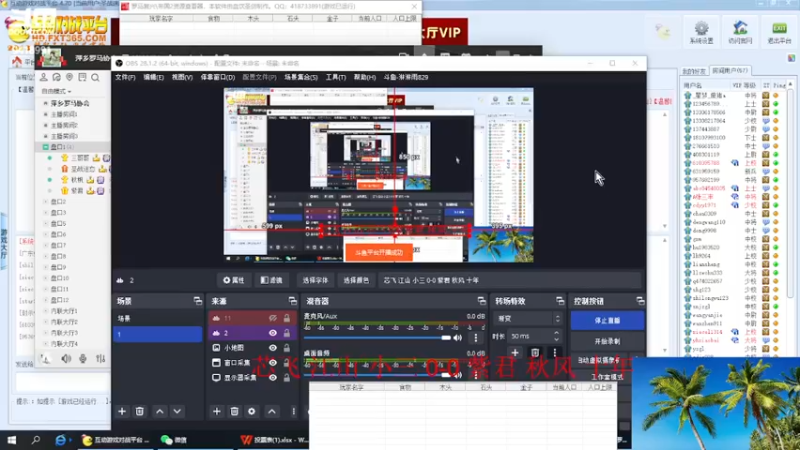Viewport: 800px width, 450px height.
Task: Toggle lock on 小地图 source
Action: click(x=287, y=347)
